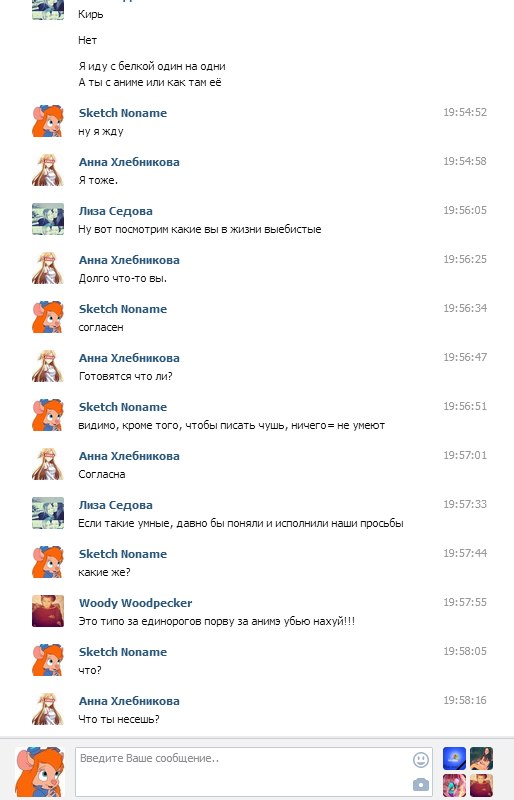Open bottom-right chat member thumbnail in corner grid
The image size is (514, 800).
pyautogui.click(x=481, y=785)
